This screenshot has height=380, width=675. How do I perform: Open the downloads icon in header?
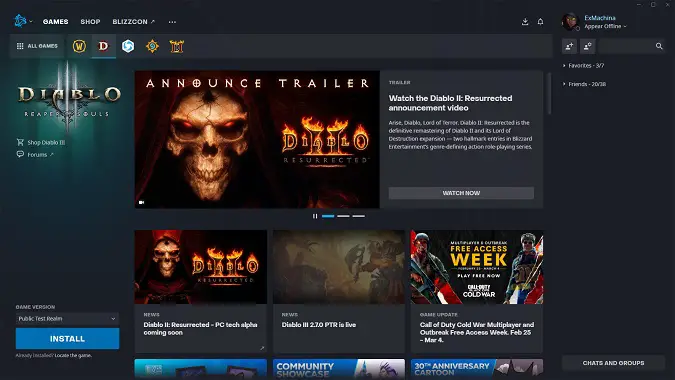point(525,22)
